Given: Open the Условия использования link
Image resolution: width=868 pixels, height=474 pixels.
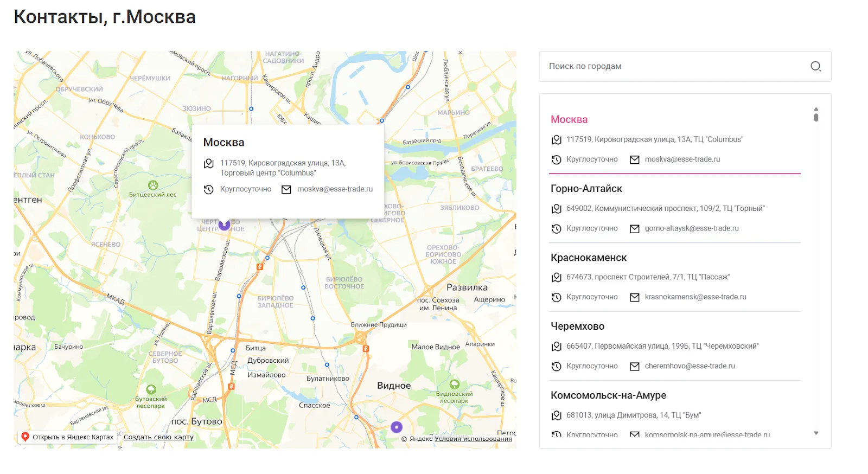Looking at the screenshot, I should 473,439.
